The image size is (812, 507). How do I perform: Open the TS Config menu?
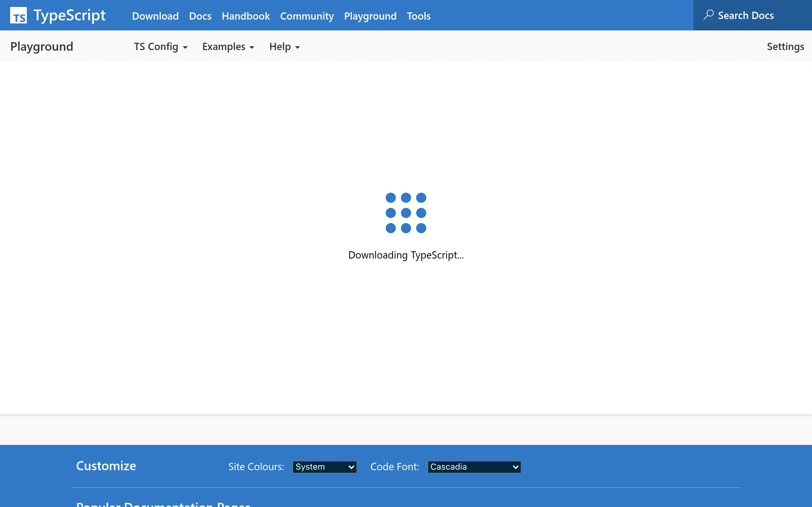(156, 47)
